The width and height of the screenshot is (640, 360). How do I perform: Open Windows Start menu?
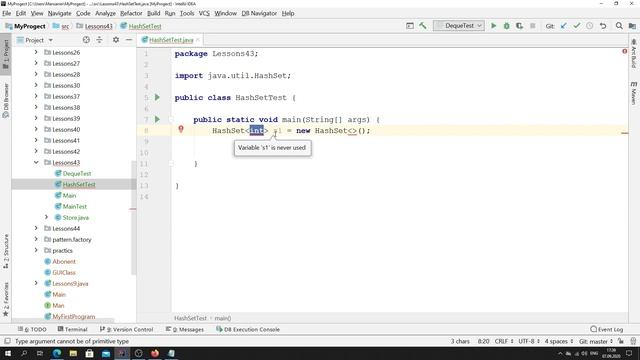7,353
